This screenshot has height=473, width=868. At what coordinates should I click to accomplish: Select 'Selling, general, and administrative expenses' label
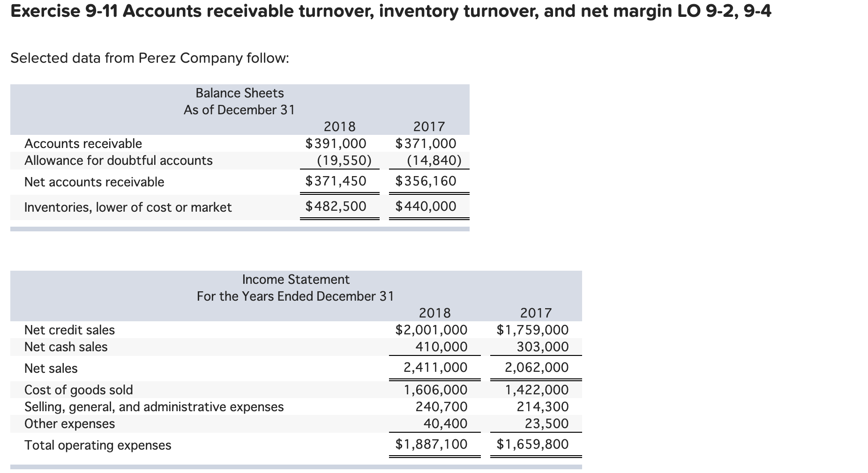coord(154,406)
